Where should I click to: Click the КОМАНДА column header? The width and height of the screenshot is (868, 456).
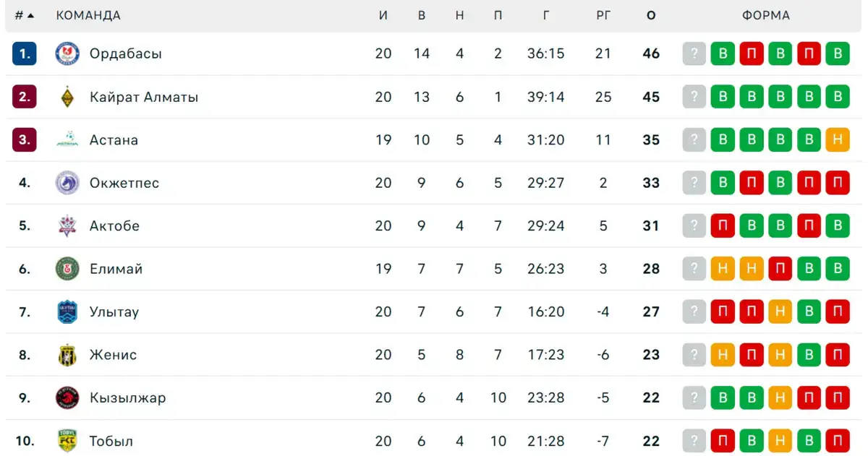(x=88, y=15)
